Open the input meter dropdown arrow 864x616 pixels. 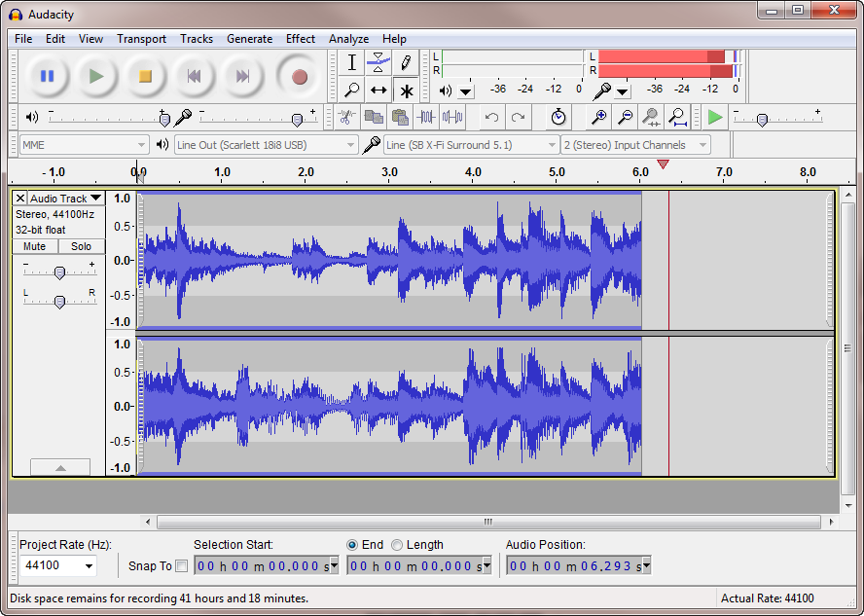point(622,91)
